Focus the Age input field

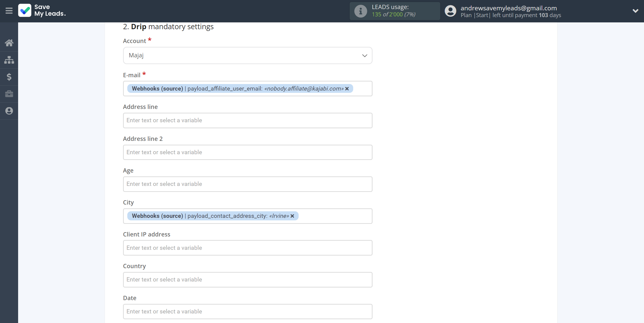(x=248, y=184)
